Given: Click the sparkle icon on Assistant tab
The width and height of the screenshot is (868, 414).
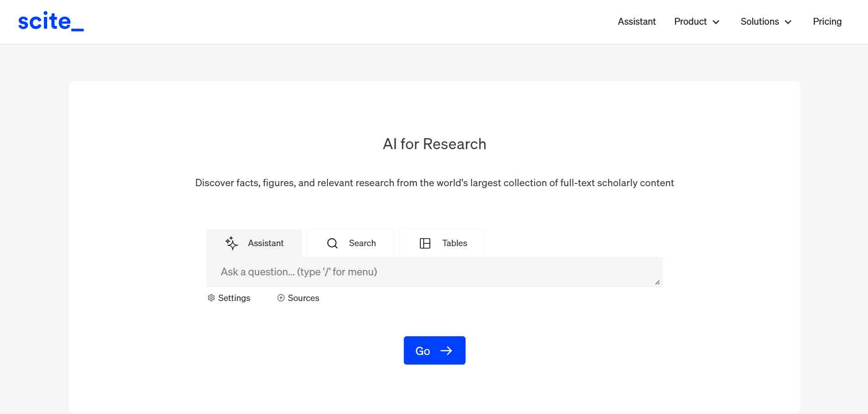Looking at the screenshot, I should [x=232, y=243].
